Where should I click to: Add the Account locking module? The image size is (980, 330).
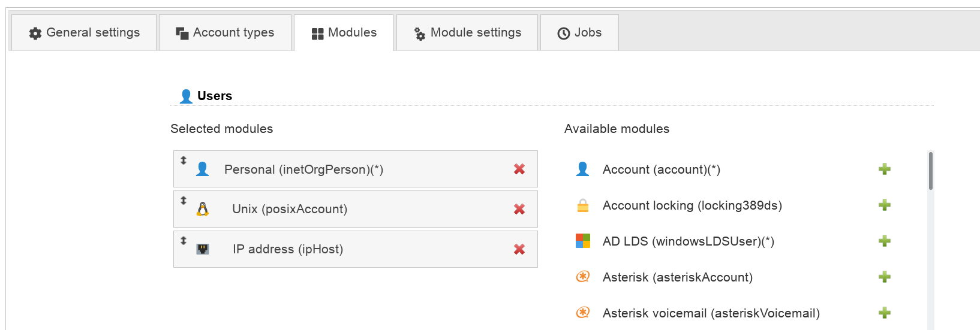pyautogui.click(x=884, y=205)
